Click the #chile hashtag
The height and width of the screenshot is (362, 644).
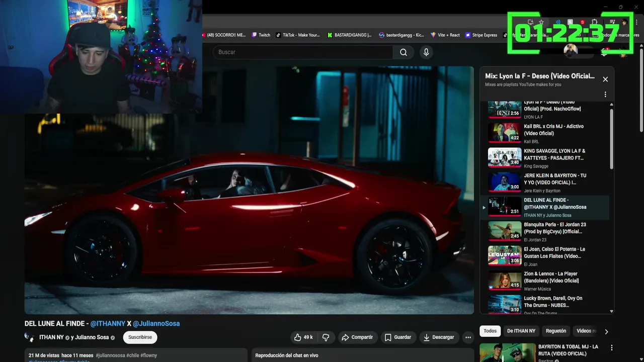[133, 355]
